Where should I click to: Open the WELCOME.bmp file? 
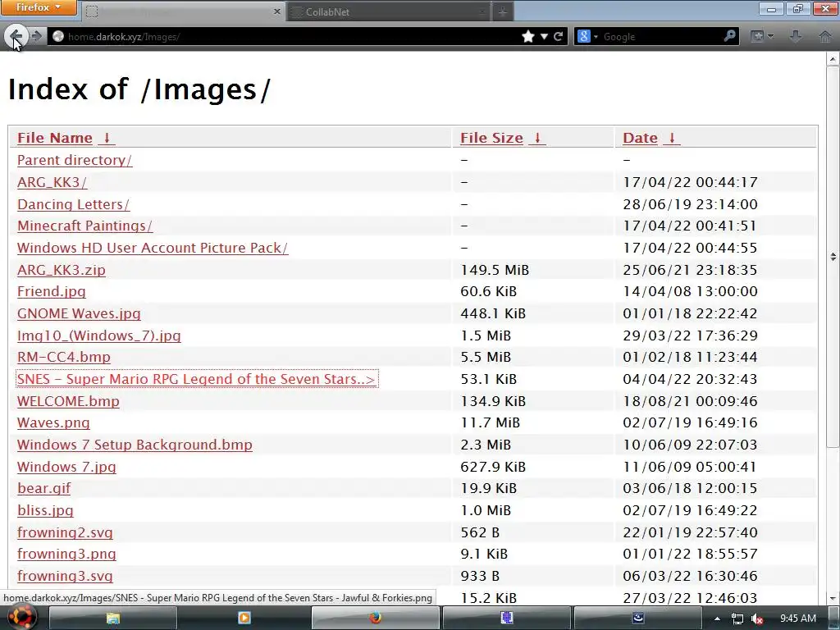pyautogui.click(x=68, y=400)
